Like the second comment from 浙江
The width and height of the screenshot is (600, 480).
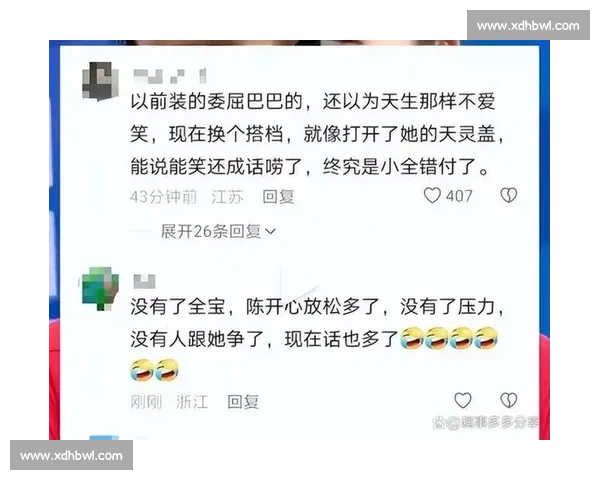(x=463, y=400)
